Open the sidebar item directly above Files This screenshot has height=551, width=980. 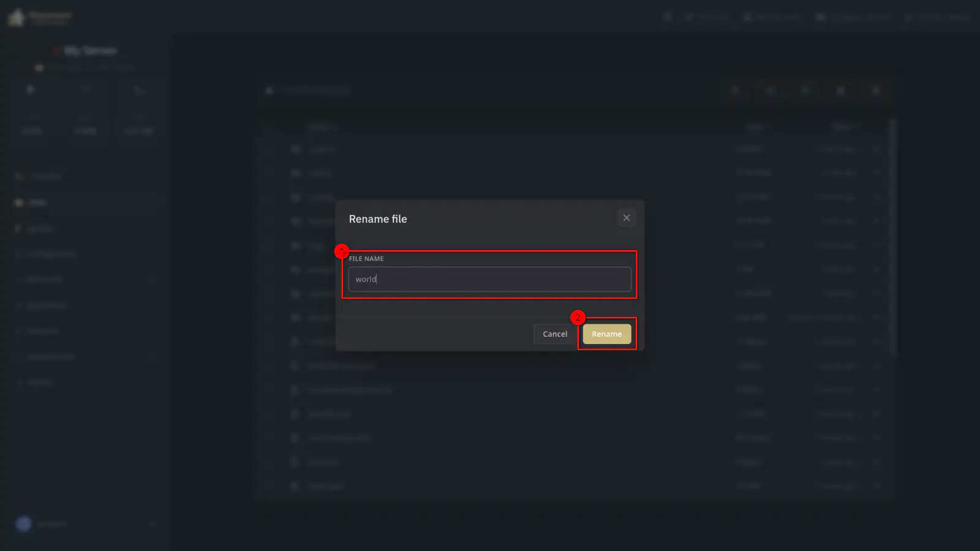click(46, 177)
